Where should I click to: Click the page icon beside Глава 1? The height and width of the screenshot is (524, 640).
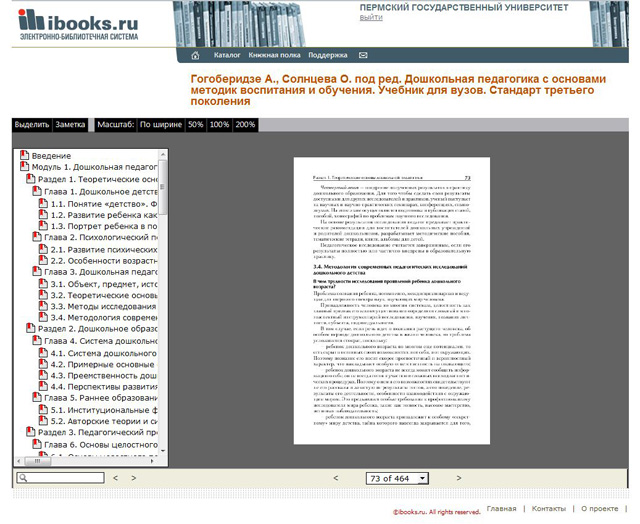pyautogui.click(x=37, y=191)
